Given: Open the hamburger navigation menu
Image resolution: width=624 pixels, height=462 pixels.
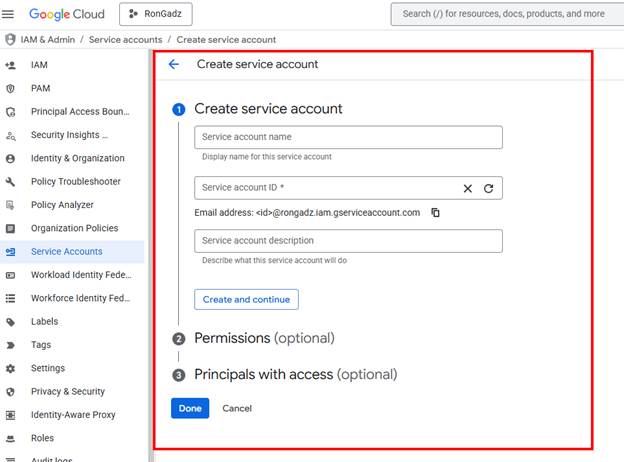Looking at the screenshot, I should 9,14.
